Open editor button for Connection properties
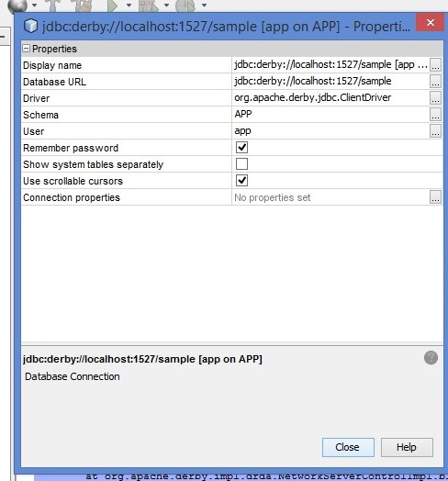This screenshot has height=481, width=448. click(435, 197)
